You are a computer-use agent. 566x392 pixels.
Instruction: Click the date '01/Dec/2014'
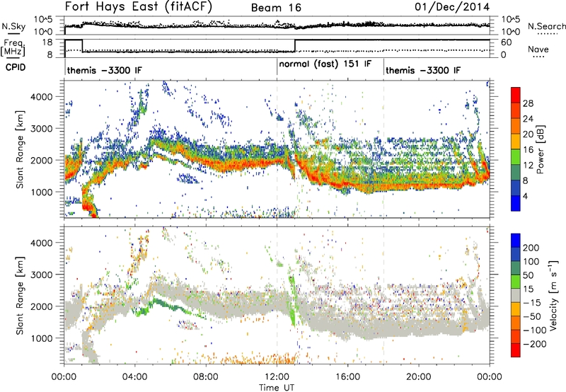(x=452, y=7)
